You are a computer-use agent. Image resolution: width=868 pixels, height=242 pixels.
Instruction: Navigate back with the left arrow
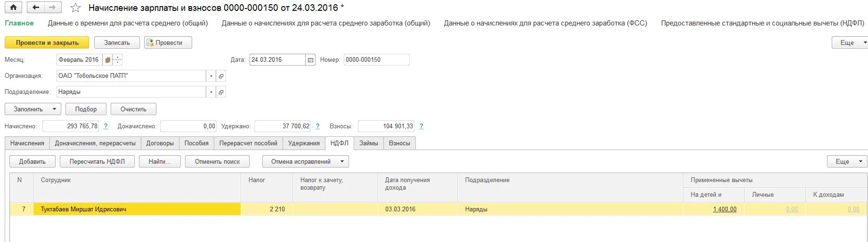point(36,8)
